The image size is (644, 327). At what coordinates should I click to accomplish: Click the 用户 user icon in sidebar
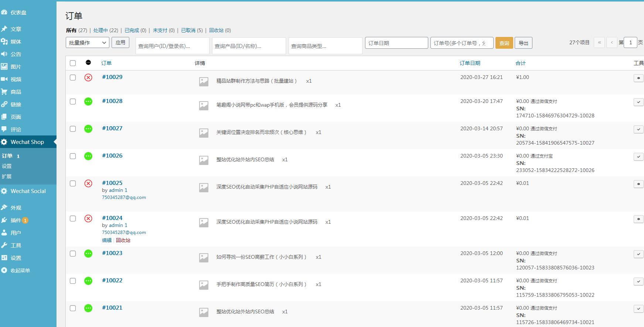click(x=4, y=233)
